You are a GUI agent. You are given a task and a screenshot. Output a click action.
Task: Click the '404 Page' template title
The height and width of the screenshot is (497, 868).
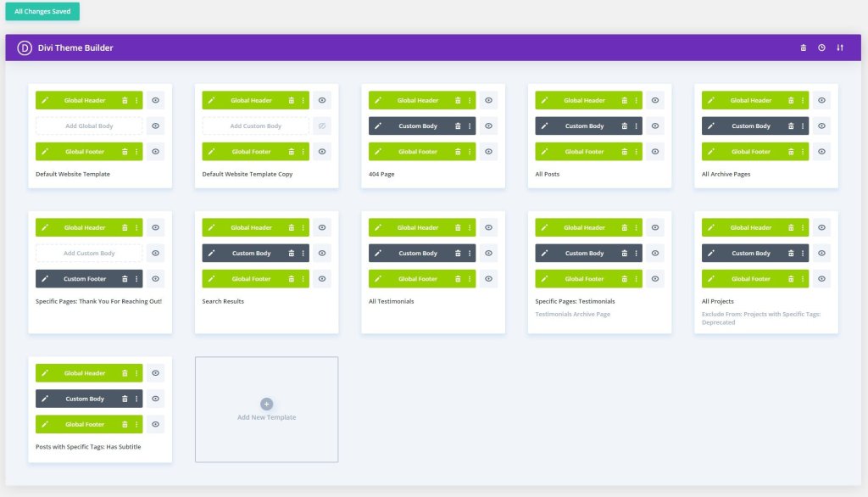click(381, 174)
